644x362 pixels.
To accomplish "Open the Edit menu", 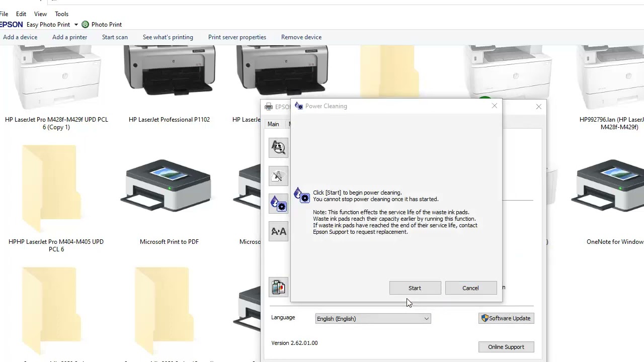I will 21,14.
